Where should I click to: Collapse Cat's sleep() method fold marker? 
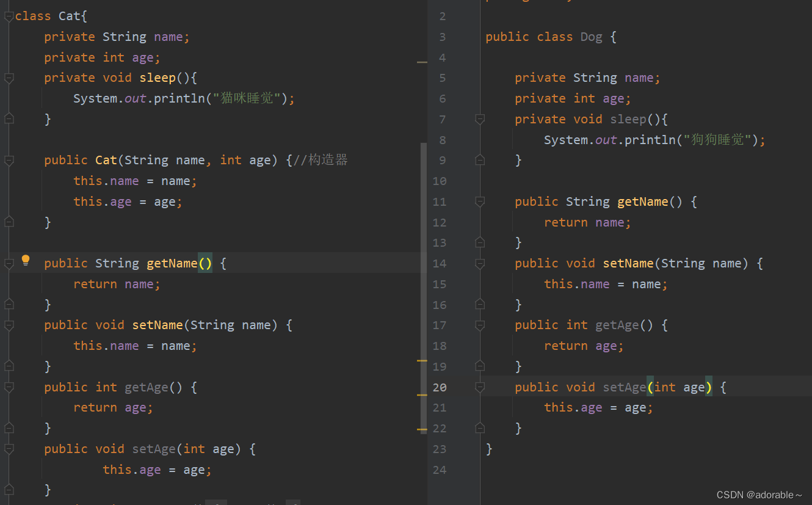(9, 78)
